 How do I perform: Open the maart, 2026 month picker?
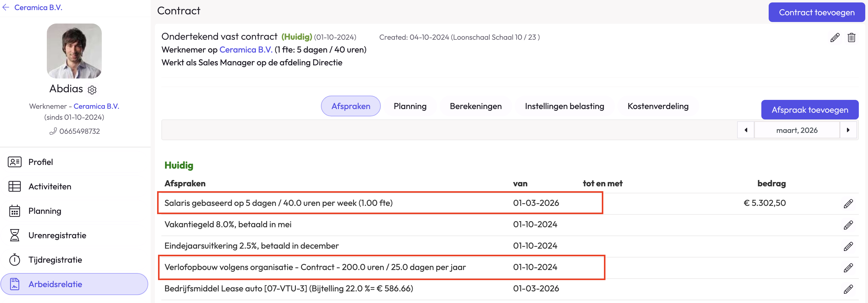[796, 130]
